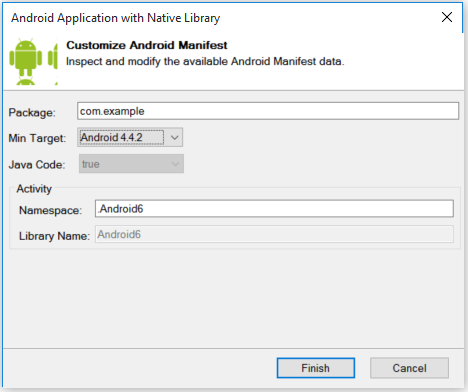Click the dialog title bar text

point(116,18)
